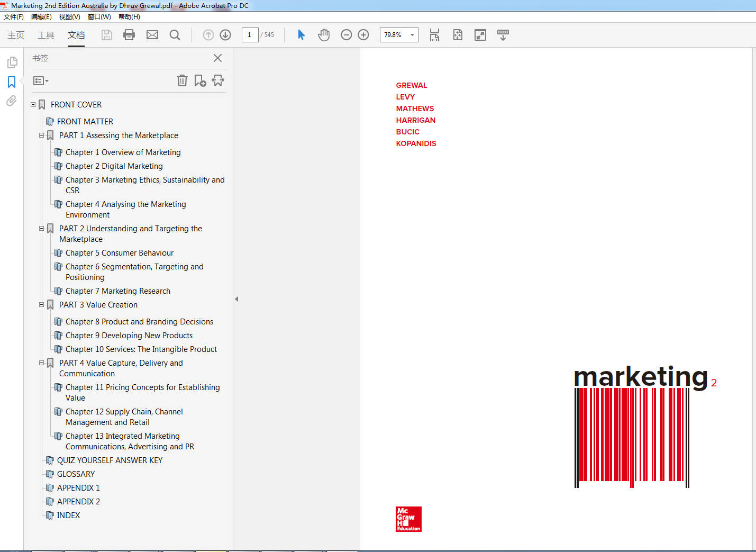Click the email envelope icon

coord(152,35)
